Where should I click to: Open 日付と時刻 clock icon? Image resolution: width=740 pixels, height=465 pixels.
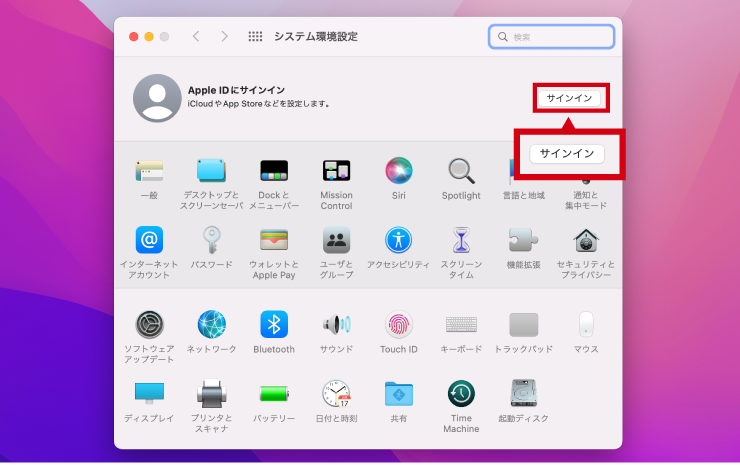[x=336, y=394]
